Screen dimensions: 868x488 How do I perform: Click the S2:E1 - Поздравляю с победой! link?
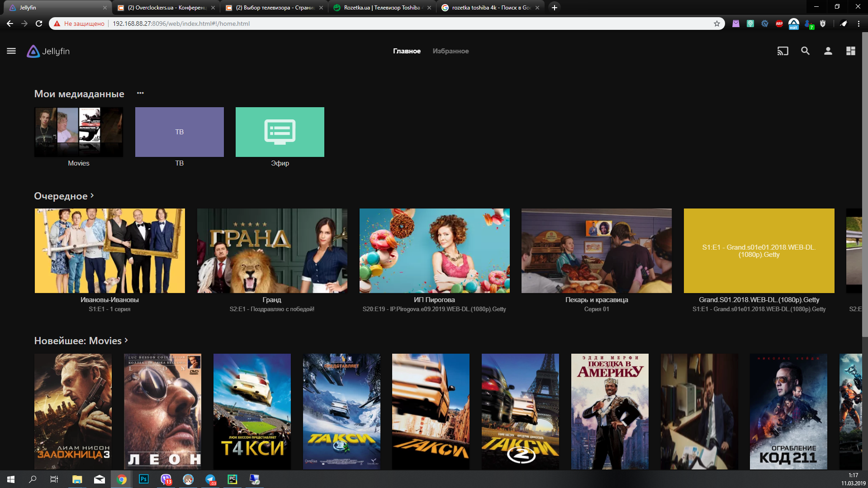click(x=272, y=309)
